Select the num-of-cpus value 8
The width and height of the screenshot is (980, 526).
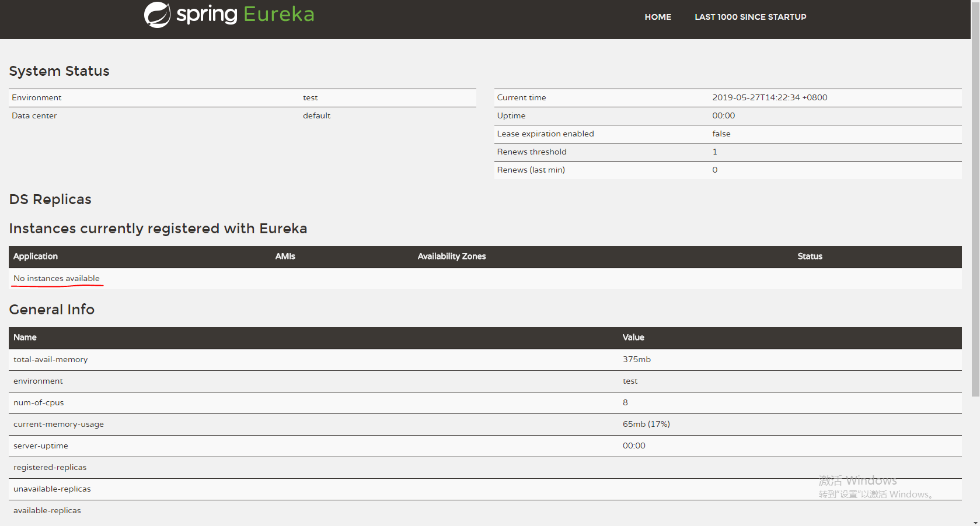pyautogui.click(x=626, y=402)
